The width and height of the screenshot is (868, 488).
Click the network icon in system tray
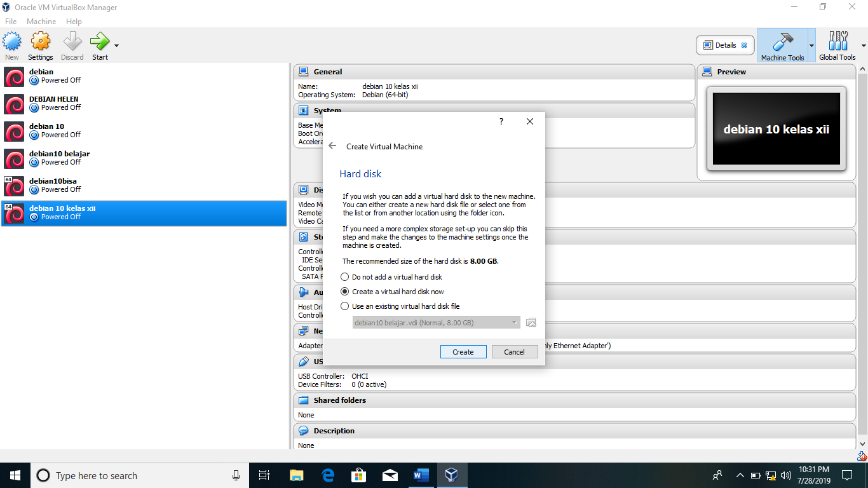point(771,475)
